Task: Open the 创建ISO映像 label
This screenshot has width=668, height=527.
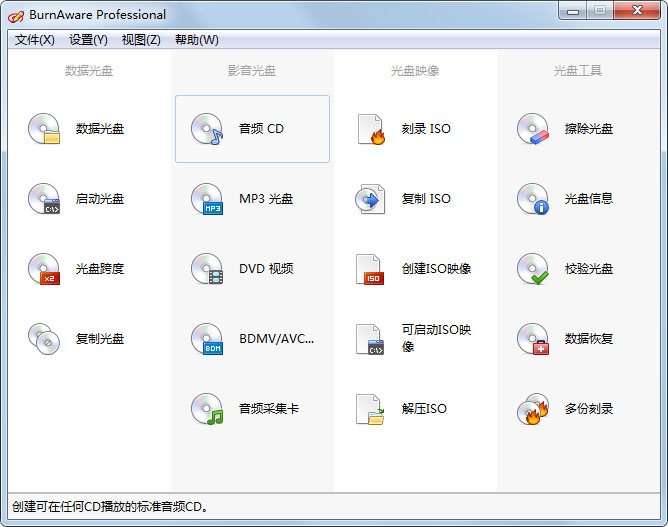Action: click(x=436, y=269)
